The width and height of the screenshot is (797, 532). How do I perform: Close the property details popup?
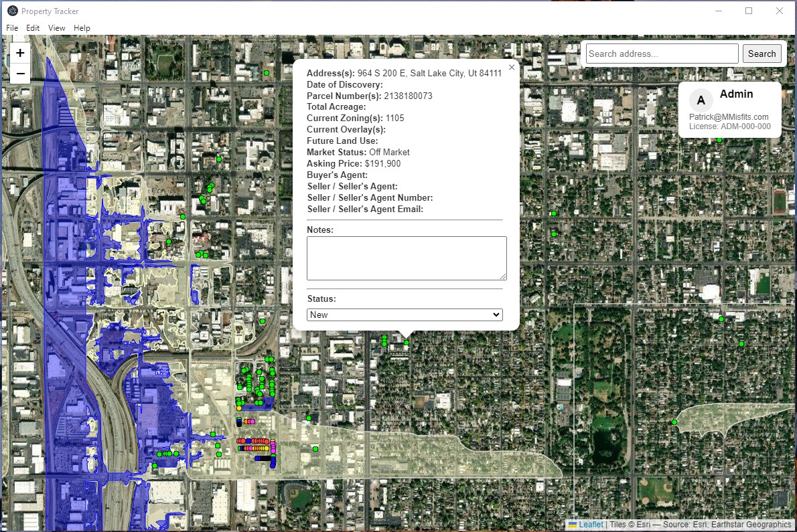512,68
